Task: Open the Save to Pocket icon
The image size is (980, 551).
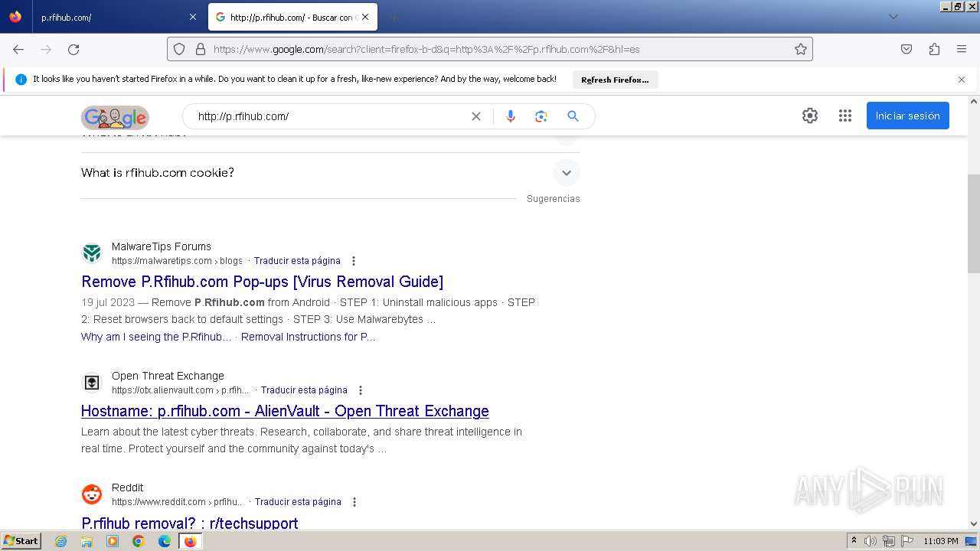Action: [x=906, y=49]
